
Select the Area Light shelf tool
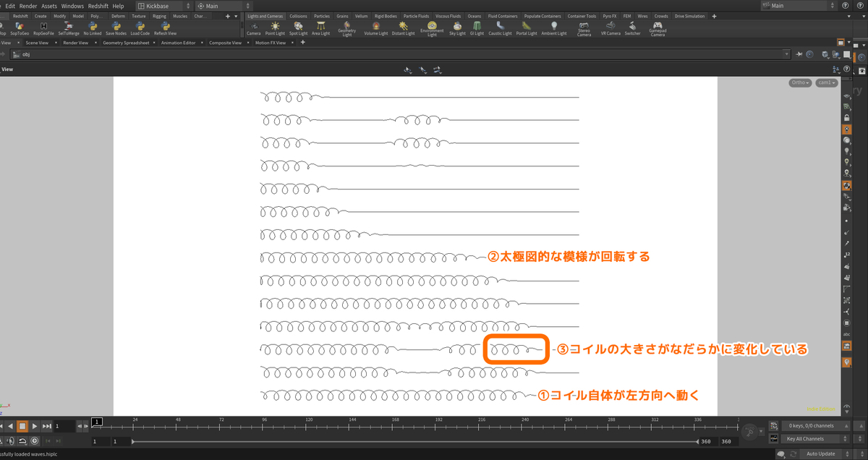(x=320, y=29)
